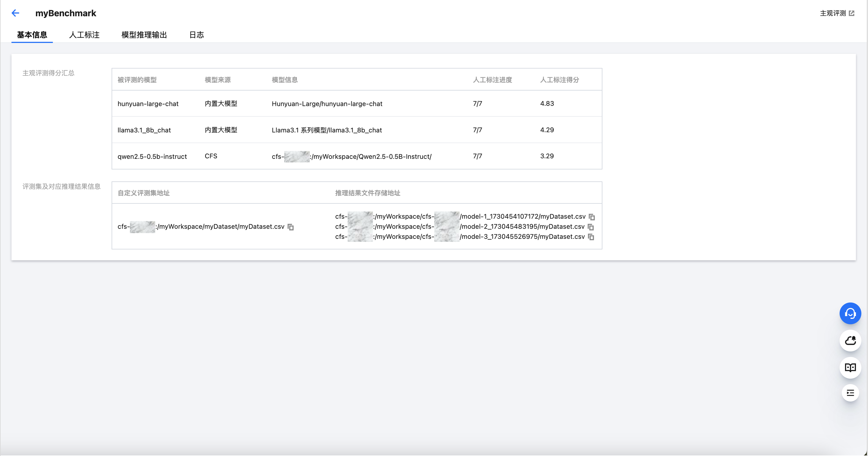
Task: Click the cloud notification floating button
Action: click(850, 341)
